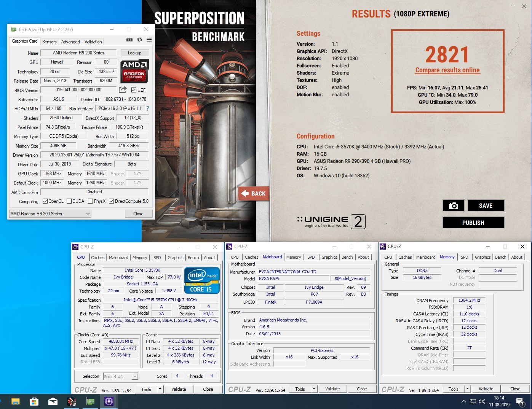532x409 pixels.
Task: Toggle the DirectCompute 5.0 checkbox
Action: [x=111, y=201]
